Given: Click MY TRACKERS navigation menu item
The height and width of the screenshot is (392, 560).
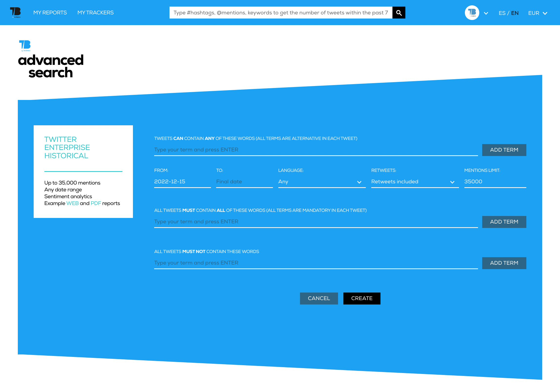Looking at the screenshot, I should tap(95, 13).
